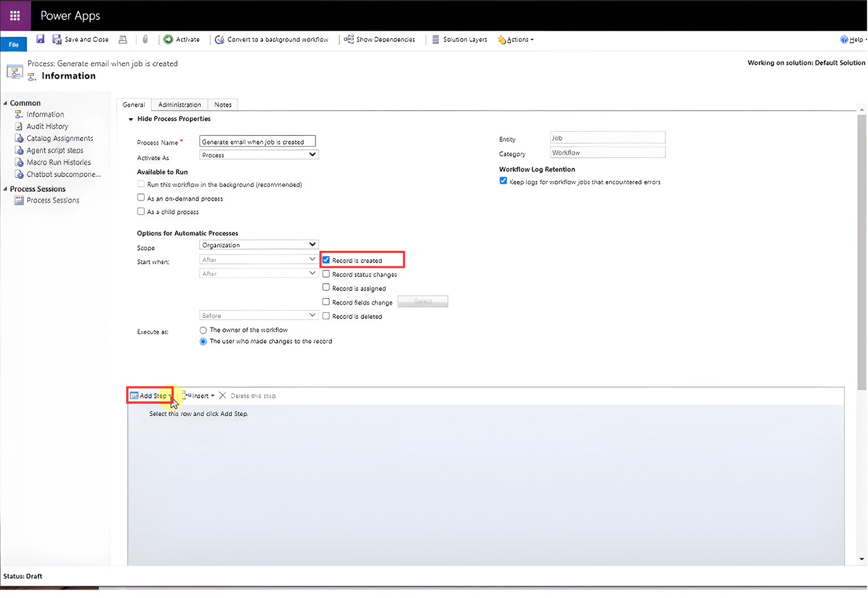This screenshot has width=868, height=598.
Task: Click the Actions menu icon
Action: click(502, 39)
